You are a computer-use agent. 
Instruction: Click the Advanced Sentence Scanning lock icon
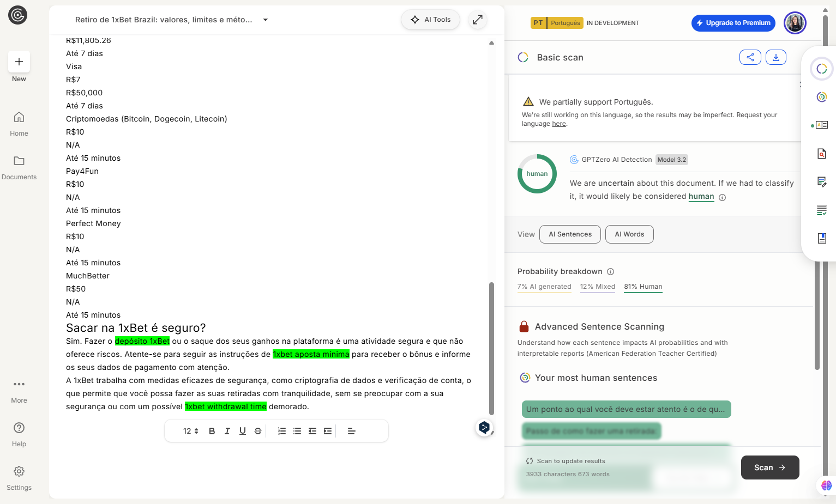pos(524,326)
